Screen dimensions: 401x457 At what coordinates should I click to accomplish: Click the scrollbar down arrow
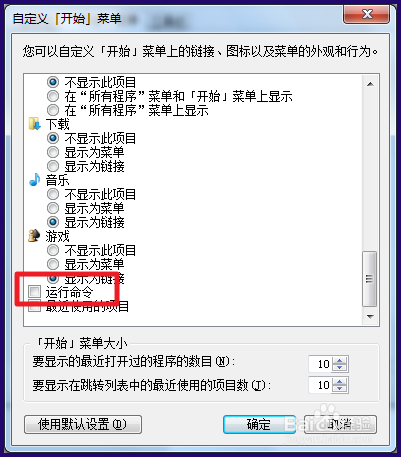pyautogui.click(x=370, y=316)
